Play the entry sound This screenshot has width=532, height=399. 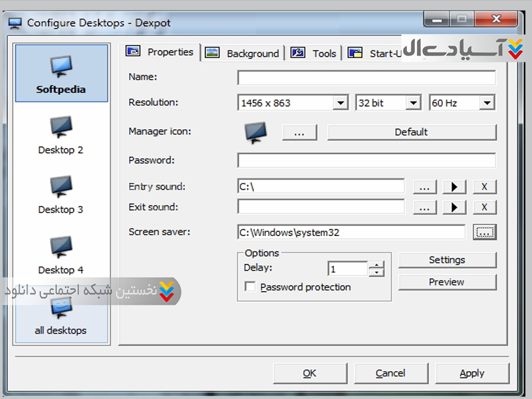[x=454, y=187]
